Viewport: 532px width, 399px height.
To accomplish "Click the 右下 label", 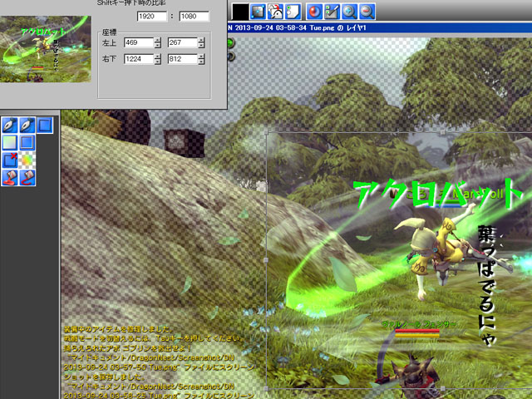I will coord(109,59).
